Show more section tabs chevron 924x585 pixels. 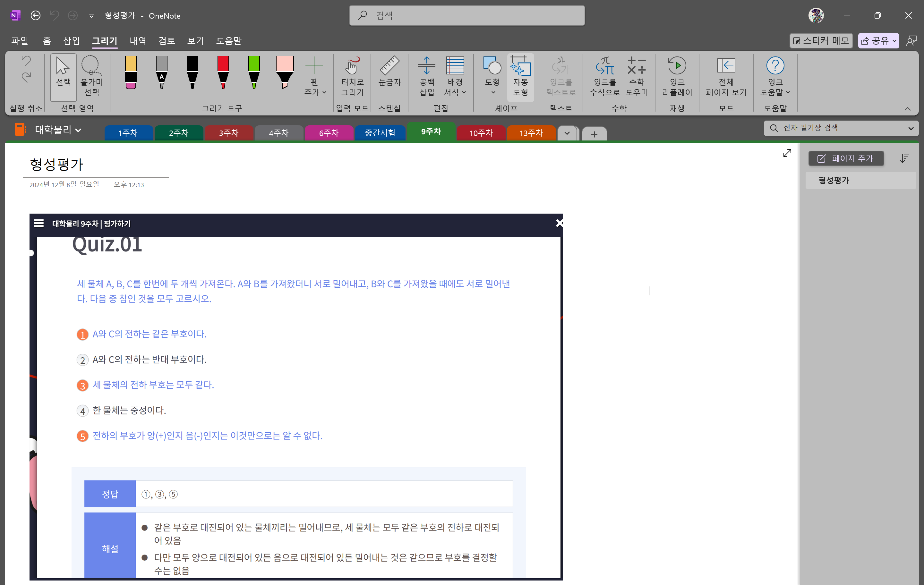pyautogui.click(x=567, y=133)
